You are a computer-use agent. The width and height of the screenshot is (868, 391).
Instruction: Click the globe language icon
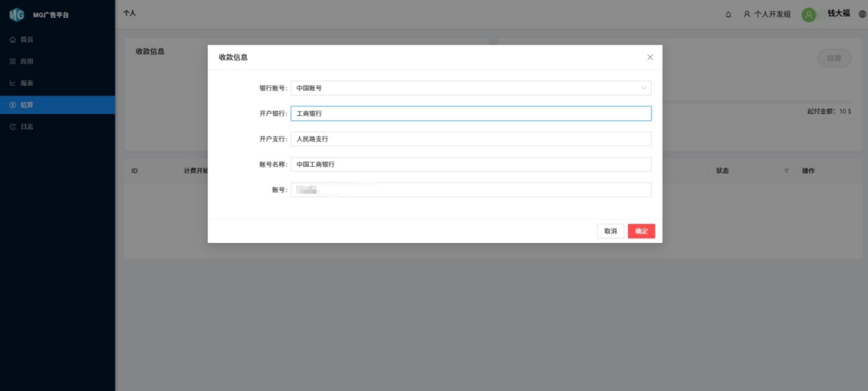(x=862, y=14)
